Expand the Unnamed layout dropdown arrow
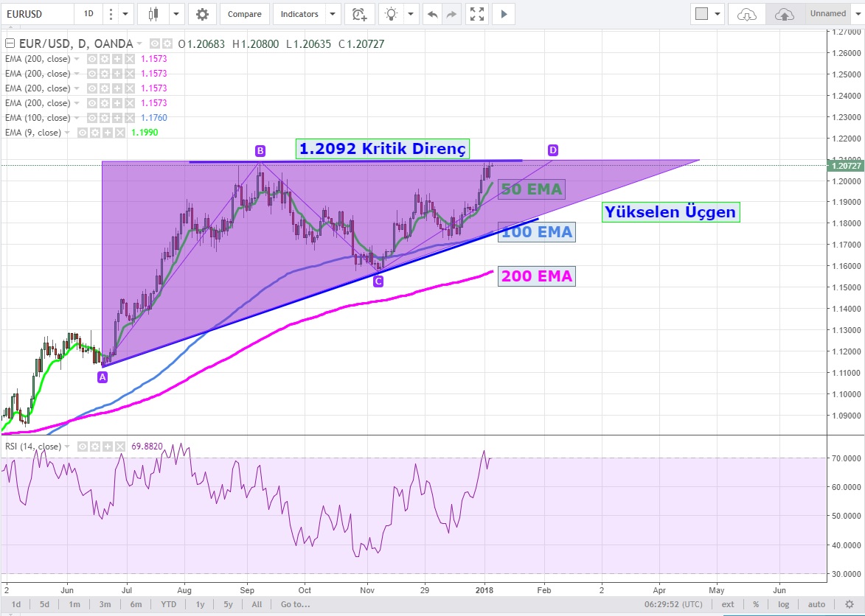 click(856, 14)
